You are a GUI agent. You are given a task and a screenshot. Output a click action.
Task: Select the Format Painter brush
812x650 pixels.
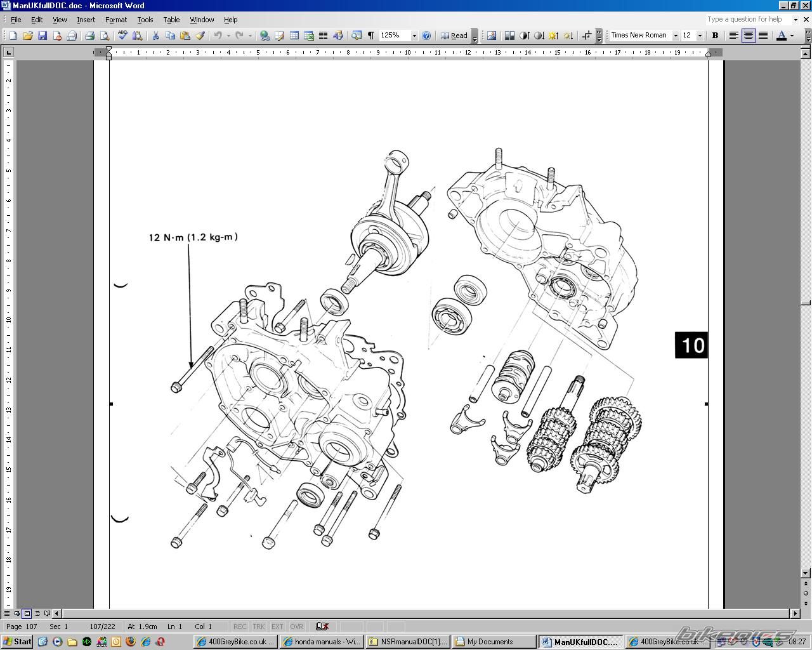coord(200,36)
